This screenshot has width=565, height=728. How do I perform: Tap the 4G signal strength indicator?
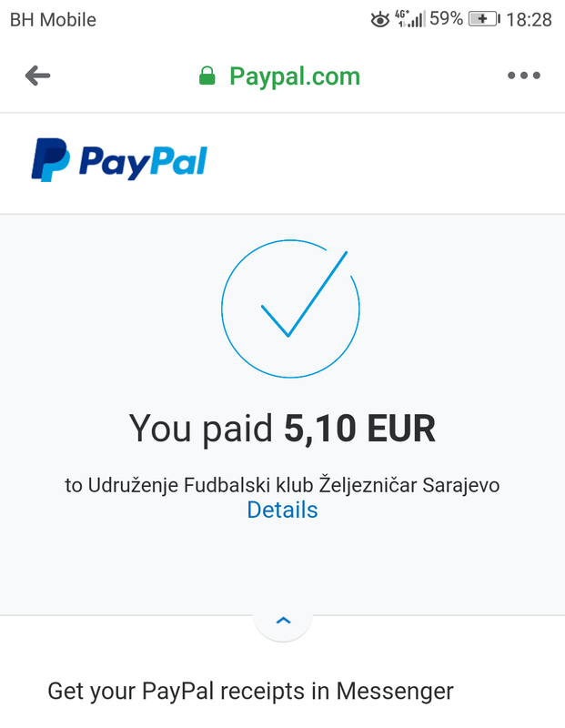tap(409, 19)
